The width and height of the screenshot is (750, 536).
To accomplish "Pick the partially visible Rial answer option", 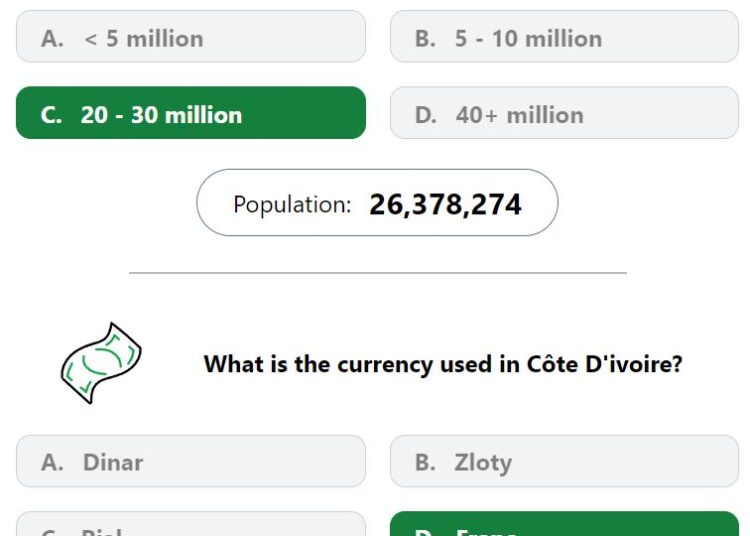I will click(x=191, y=524).
